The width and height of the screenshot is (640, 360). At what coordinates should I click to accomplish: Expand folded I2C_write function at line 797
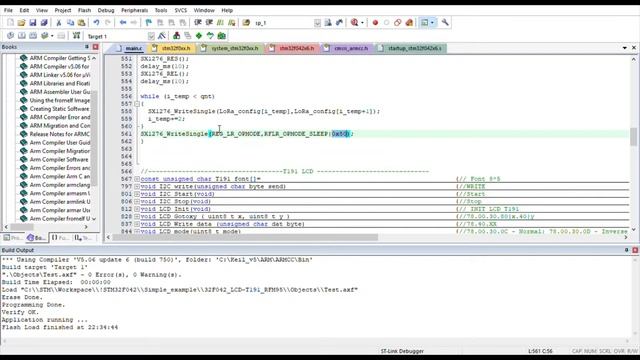137,187
